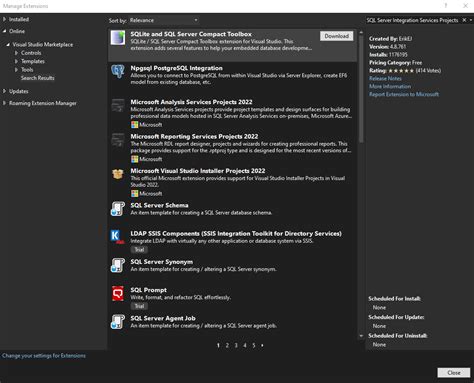This screenshot has height=383, width=474.
Task: Select SQL Server Schema title
Action: coord(159,205)
